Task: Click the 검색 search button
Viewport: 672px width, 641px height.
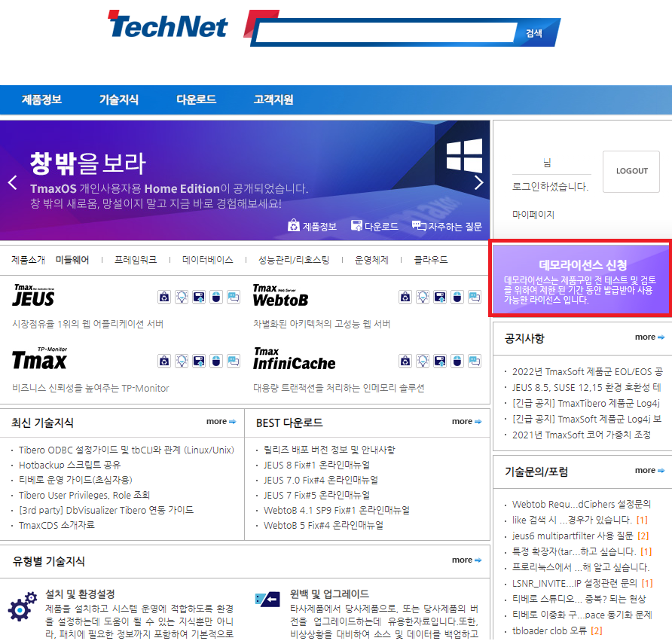Action: coord(534,33)
